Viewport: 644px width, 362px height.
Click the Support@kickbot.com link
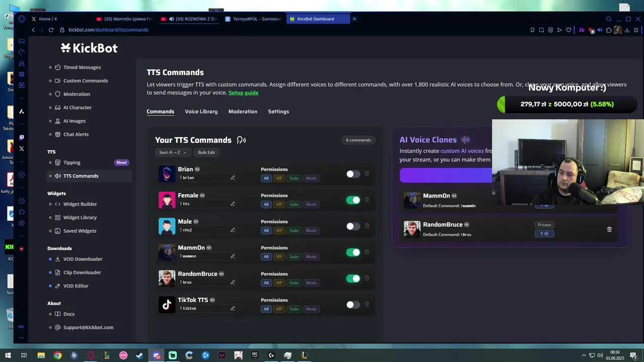coord(88,327)
